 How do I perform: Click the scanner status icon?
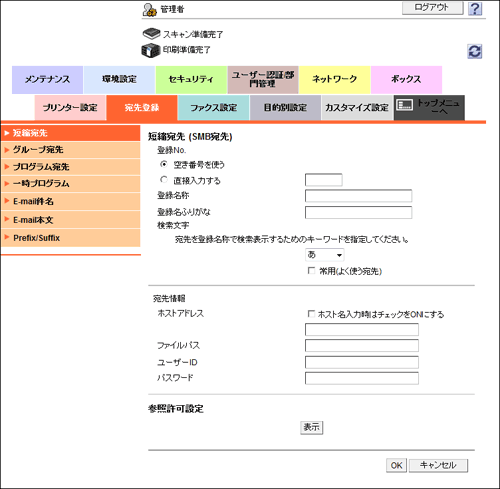[152, 34]
